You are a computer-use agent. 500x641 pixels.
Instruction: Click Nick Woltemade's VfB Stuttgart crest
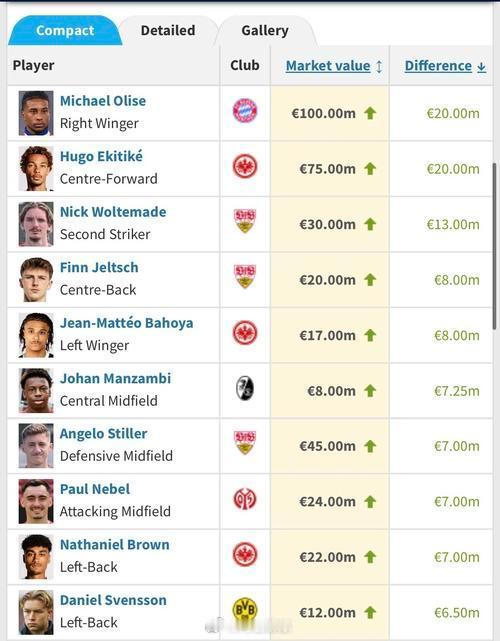tap(244, 221)
